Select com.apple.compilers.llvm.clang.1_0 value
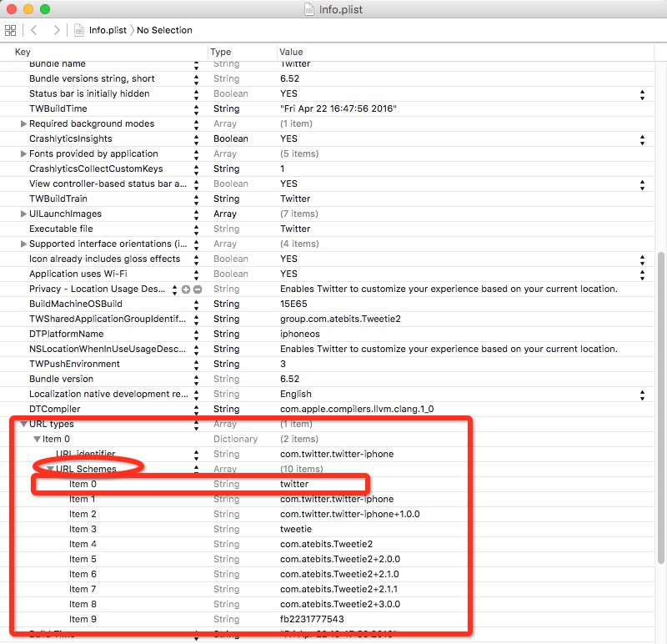 (357, 409)
